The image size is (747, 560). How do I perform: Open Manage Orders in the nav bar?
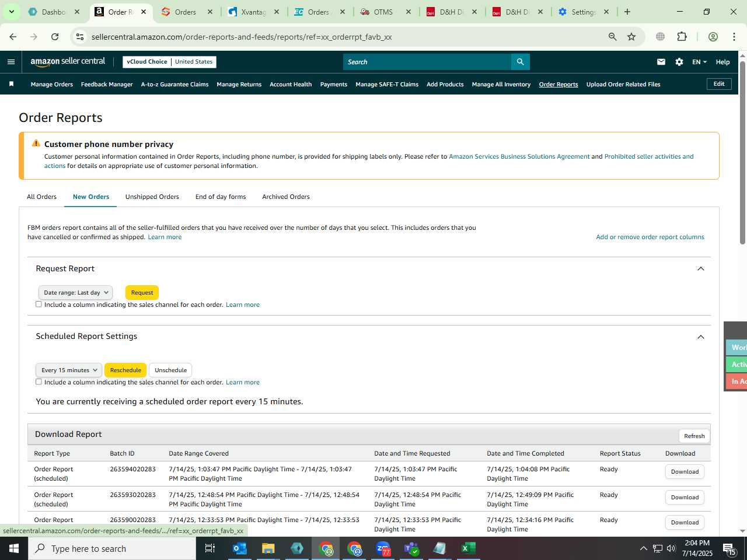[52, 85]
